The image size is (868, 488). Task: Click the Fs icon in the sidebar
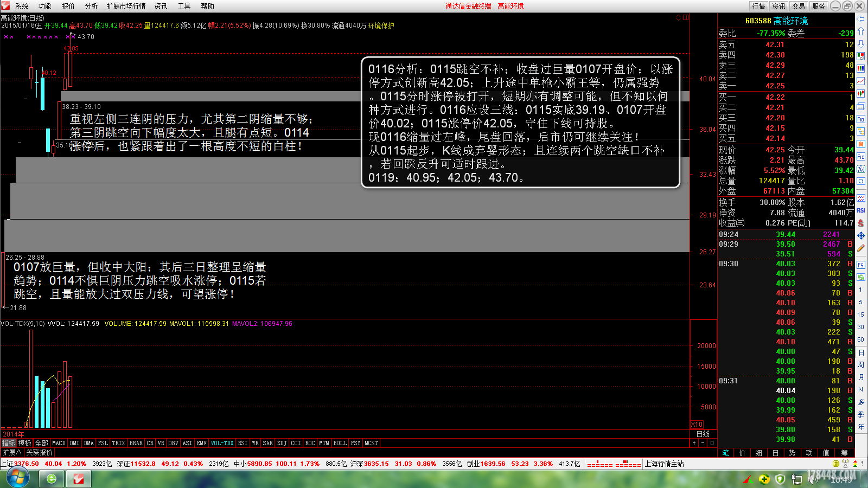point(861,265)
